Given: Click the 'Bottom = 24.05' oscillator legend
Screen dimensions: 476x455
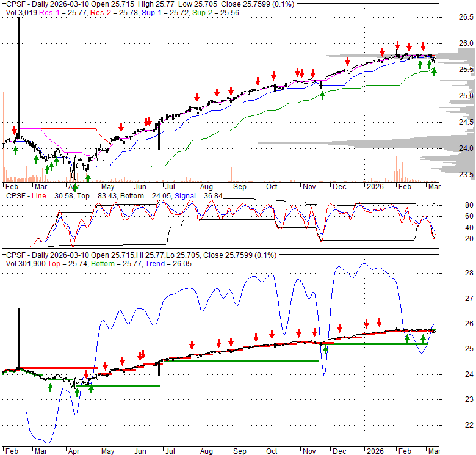Looking at the screenshot, I should point(146,196).
